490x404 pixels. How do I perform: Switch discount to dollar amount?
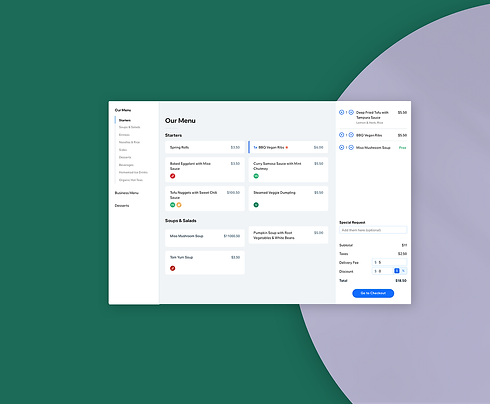coord(397,271)
